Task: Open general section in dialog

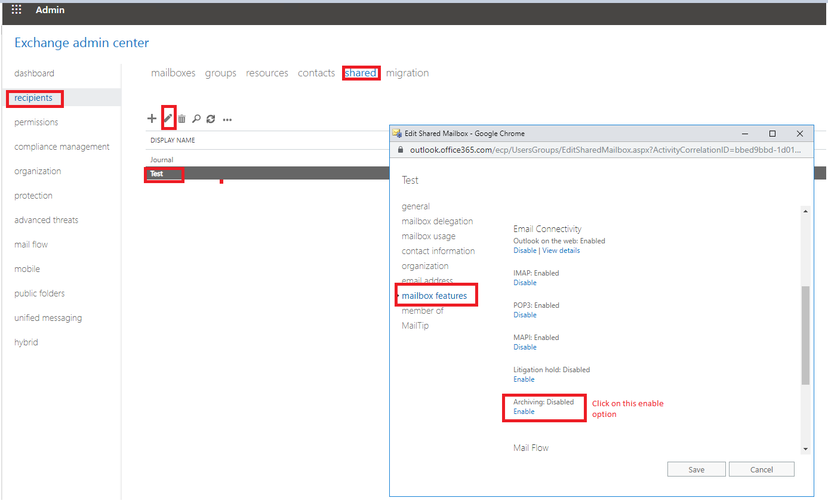Action: click(415, 206)
